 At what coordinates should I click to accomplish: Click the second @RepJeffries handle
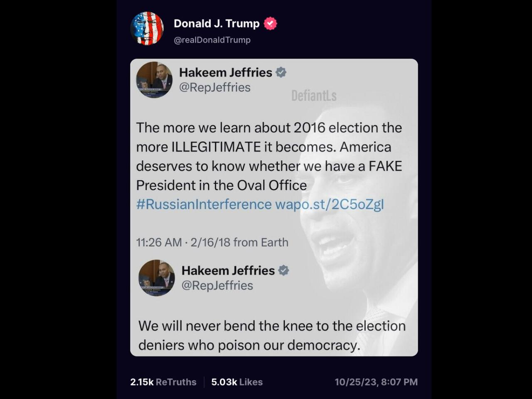[x=217, y=286]
